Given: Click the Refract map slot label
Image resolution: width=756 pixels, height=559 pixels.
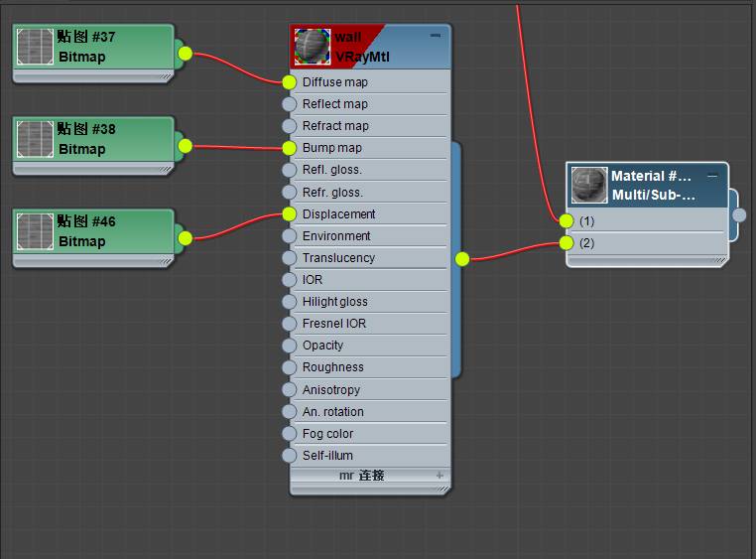Looking at the screenshot, I should 335,126.
